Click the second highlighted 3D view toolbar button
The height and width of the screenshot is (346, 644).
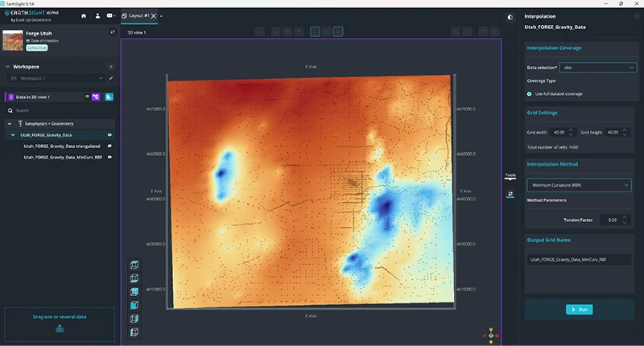click(338, 31)
